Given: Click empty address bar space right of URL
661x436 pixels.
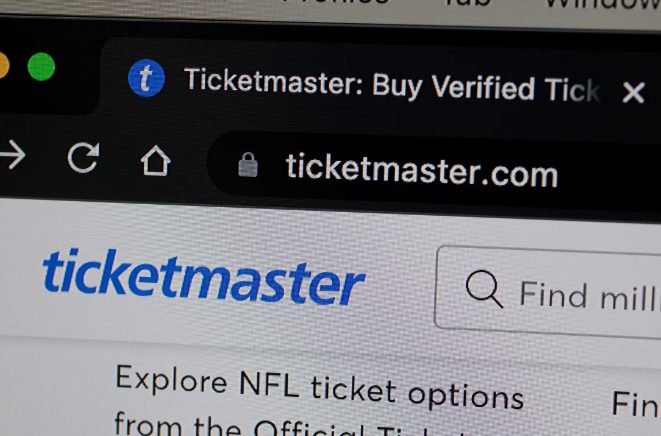Looking at the screenshot, I should 611,177.
